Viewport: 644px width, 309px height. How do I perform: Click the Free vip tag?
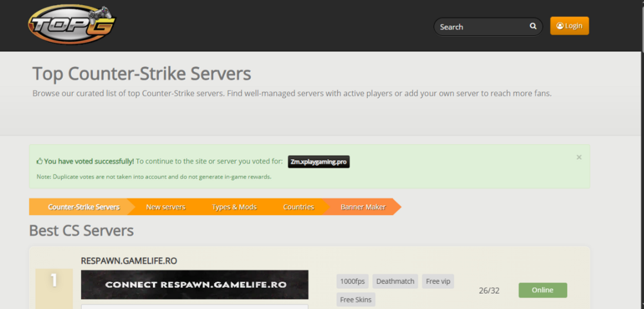[x=439, y=281]
